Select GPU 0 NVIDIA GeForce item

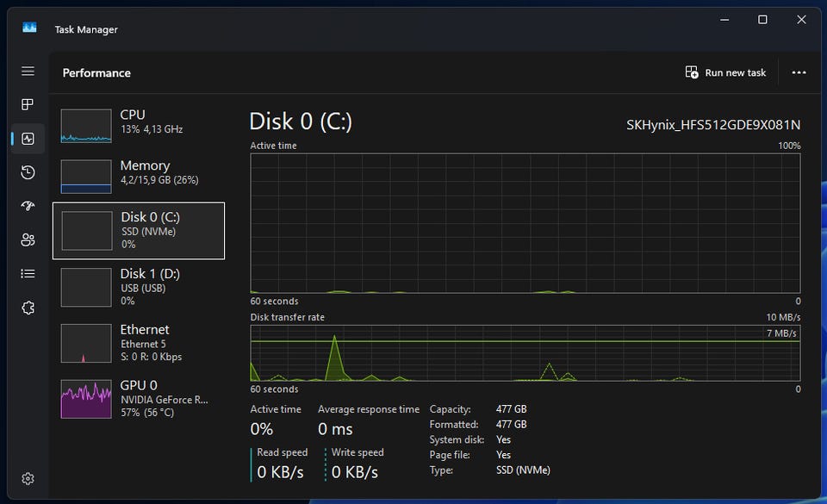pos(139,399)
